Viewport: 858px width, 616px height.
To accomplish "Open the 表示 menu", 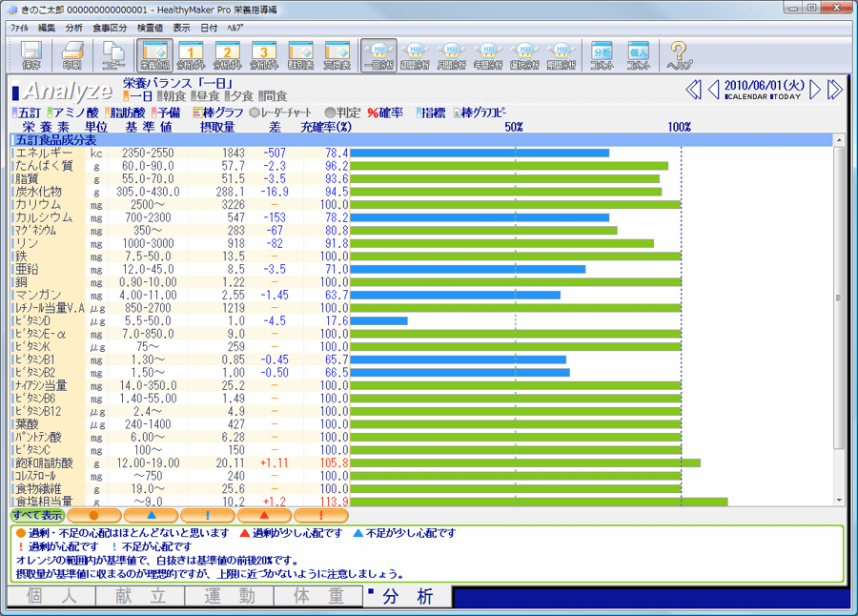I will (x=182, y=28).
